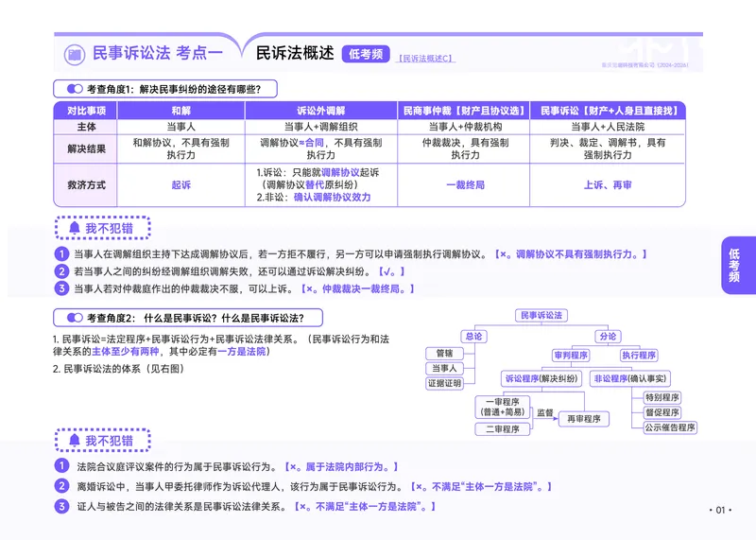Click the answer 【×。属于法院内部行为。】
Viewport: 756px width, 540px height.
pos(341,466)
